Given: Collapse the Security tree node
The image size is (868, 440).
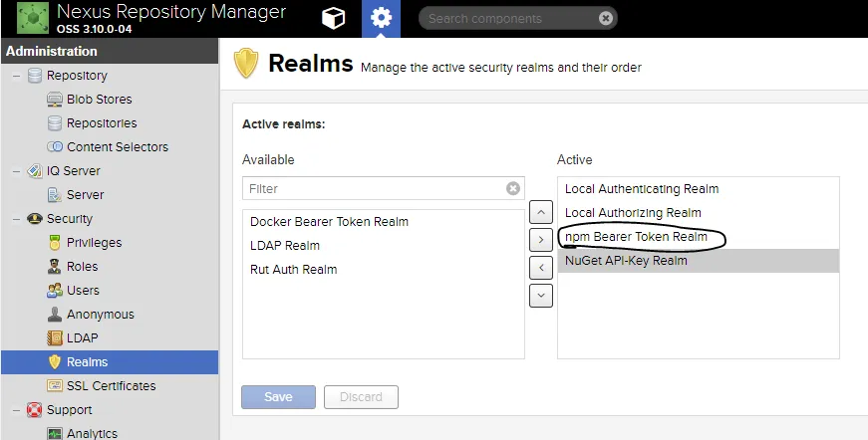Looking at the screenshot, I should (16, 219).
